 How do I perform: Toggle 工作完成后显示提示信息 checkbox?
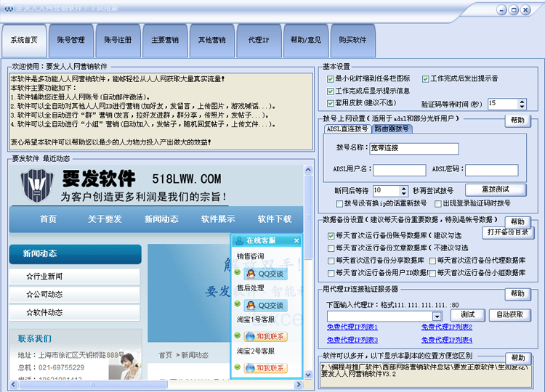coord(330,91)
